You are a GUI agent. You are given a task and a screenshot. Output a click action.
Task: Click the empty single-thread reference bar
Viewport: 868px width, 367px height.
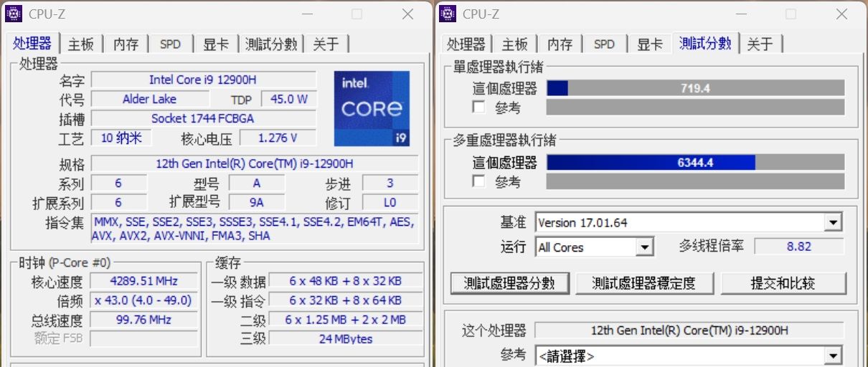pos(695,108)
